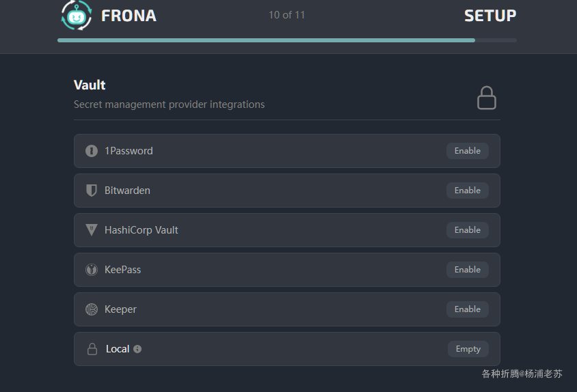Click the 1Password provider icon
Viewport: 577px width, 392px height.
[92, 151]
